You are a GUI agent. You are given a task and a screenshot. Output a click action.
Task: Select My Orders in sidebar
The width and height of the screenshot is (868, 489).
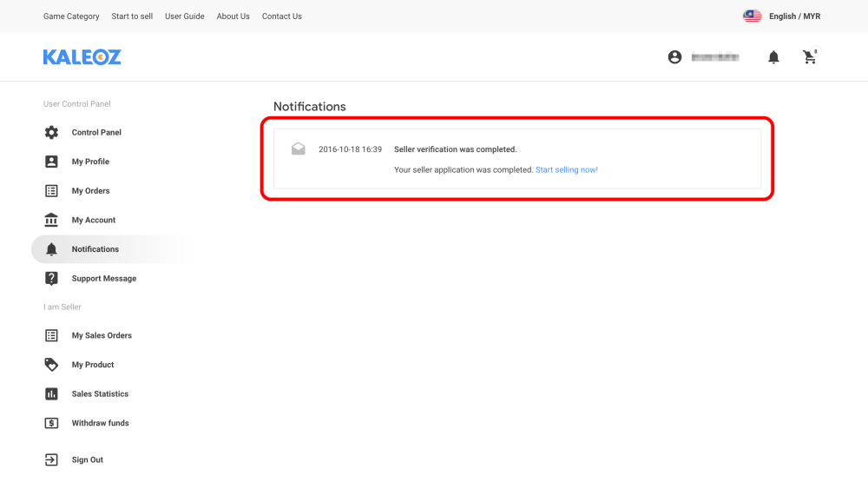[x=90, y=191]
